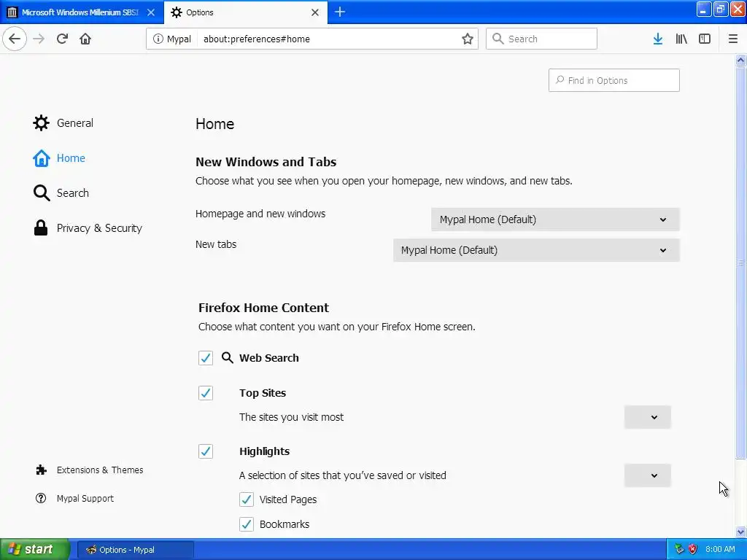Toggle the Visited Pages checkbox

tap(247, 499)
